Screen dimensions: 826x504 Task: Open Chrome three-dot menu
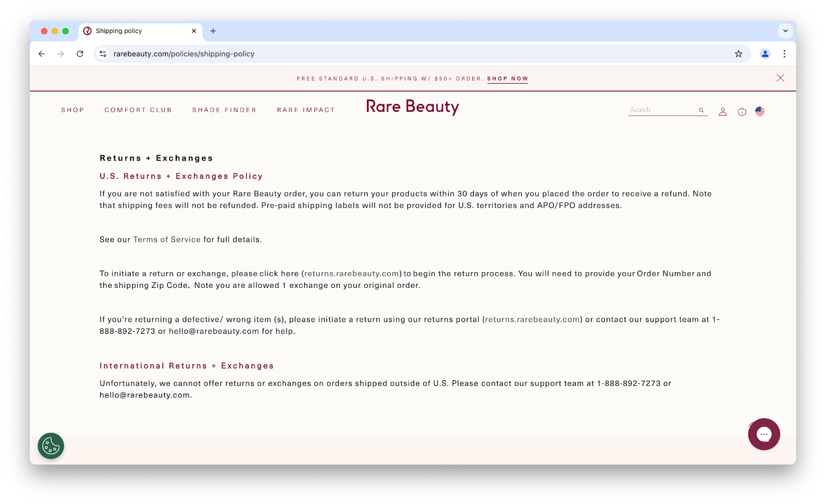coord(784,54)
